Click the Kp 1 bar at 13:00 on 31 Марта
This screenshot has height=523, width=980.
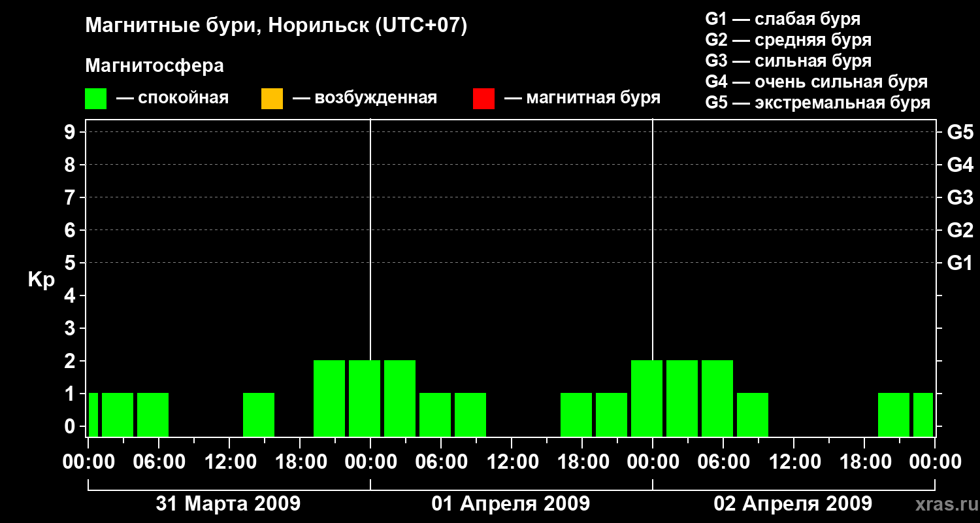pos(259,414)
